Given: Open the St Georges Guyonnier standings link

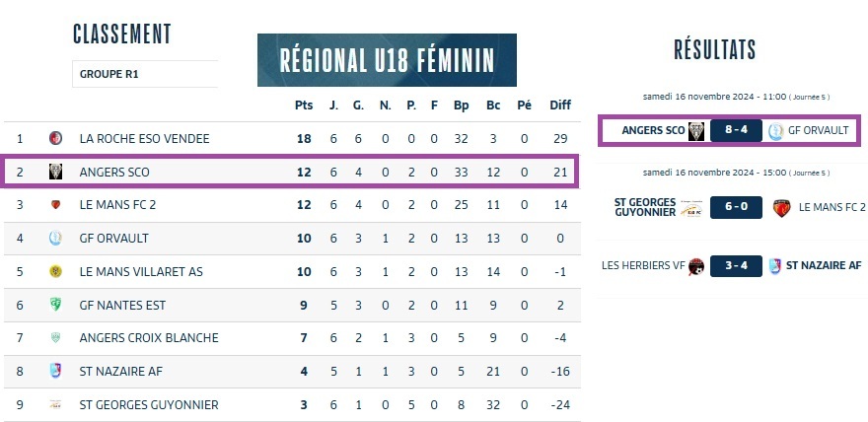Looking at the screenshot, I should (149, 404).
